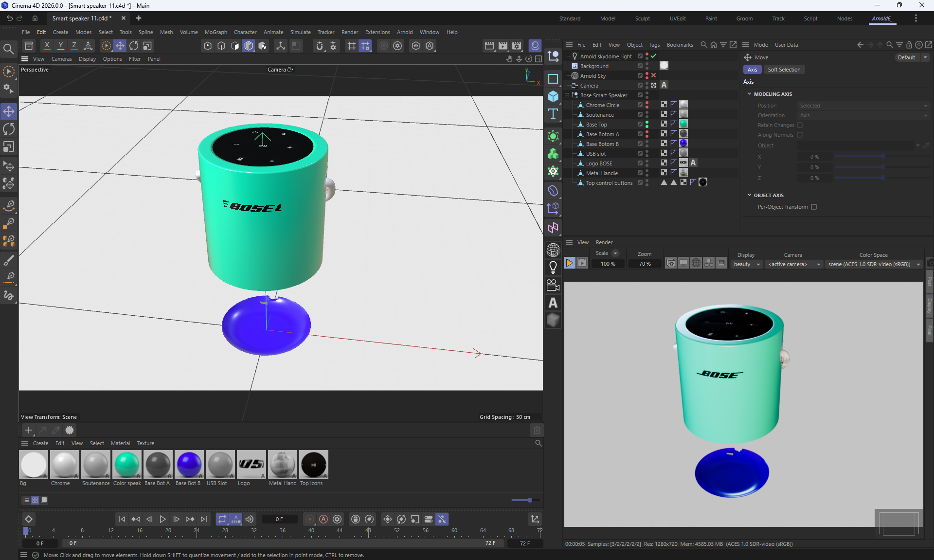Enable the Retain Changes checkbox

(x=800, y=125)
